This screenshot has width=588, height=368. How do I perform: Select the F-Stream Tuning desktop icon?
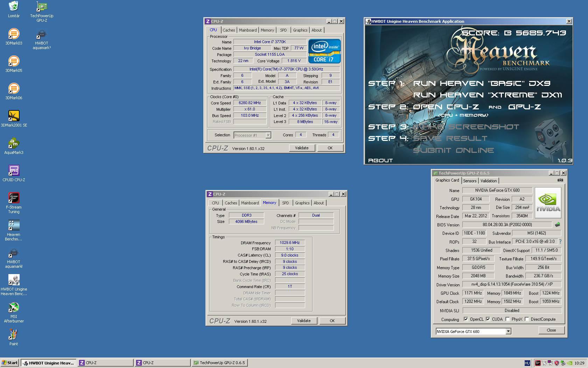pos(14,203)
